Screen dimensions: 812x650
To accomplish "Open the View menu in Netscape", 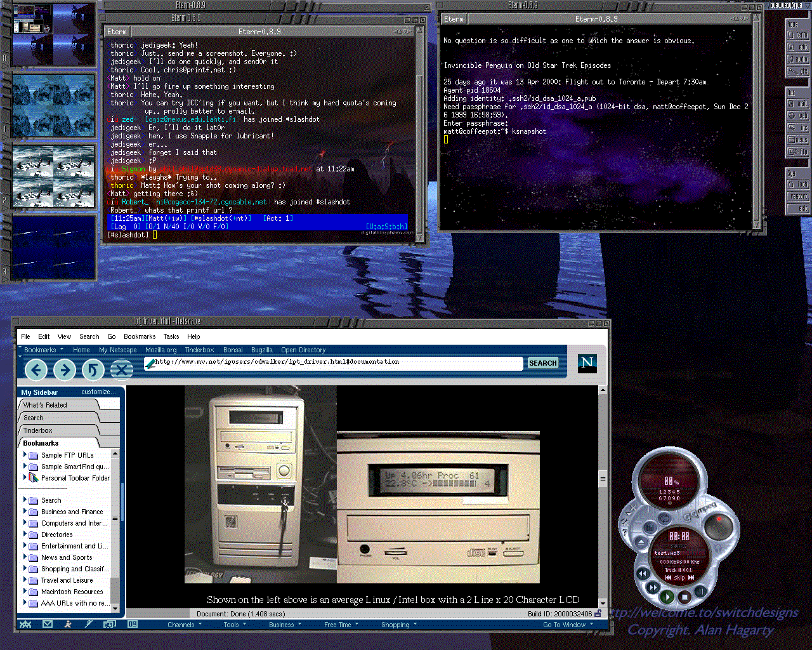I will click(x=64, y=336).
